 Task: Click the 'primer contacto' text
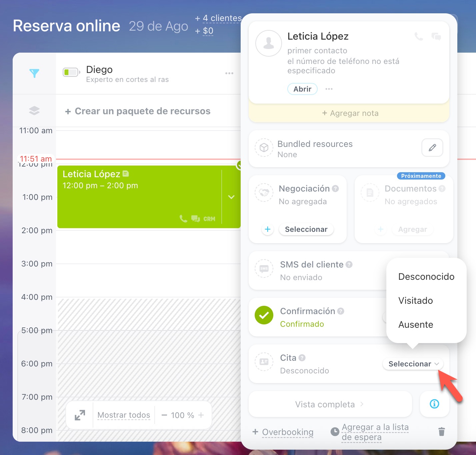pos(317,51)
